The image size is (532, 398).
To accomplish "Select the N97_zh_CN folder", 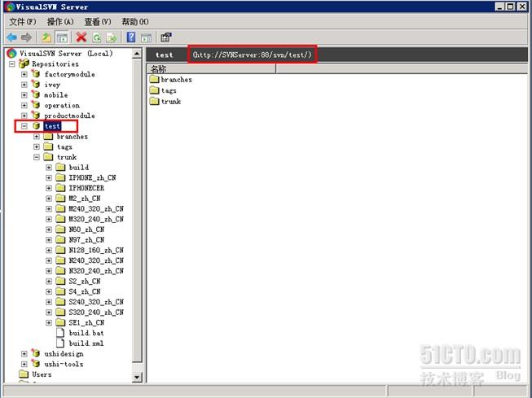I will 86,239.
